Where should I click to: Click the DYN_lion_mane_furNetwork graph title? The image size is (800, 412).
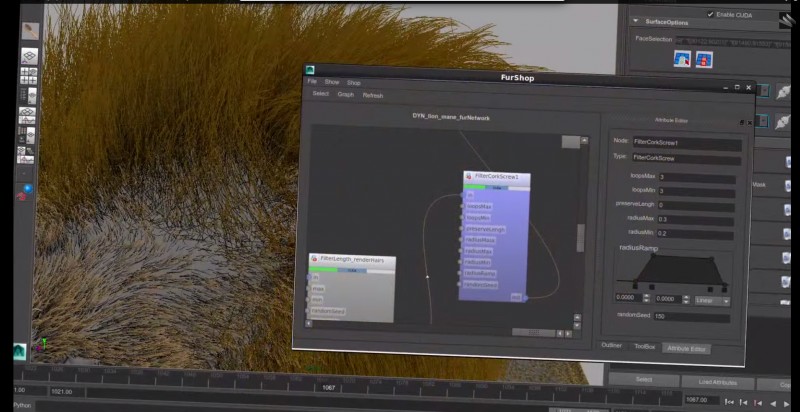451,117
